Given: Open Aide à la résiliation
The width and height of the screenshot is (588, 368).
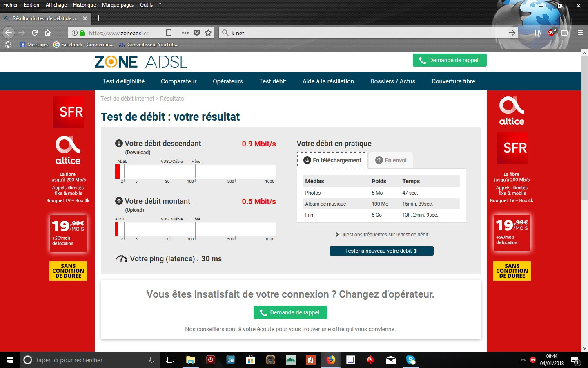Looking at the screenshot, I should [x=328, y=81].
